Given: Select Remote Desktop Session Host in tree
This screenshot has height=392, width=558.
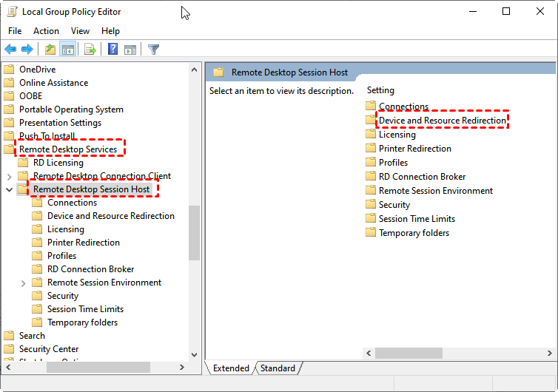Looking at the screenshot, I should (92, 189).
